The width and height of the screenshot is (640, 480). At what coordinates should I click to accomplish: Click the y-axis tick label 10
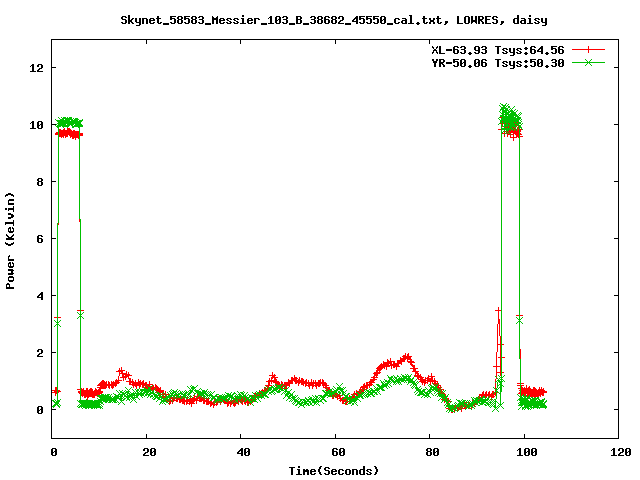pyautogui.click(x=37, y=125)
